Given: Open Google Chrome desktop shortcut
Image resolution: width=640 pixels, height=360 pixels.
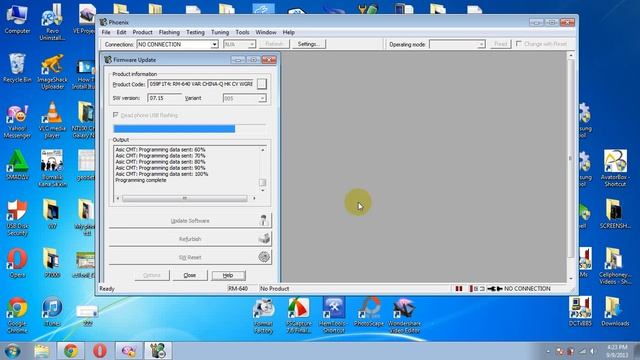Looking at the screenshot, I should (17, 315).
